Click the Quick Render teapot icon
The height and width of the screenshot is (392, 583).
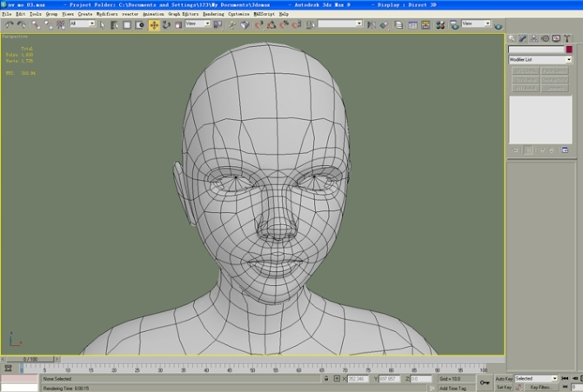point(499,26)
